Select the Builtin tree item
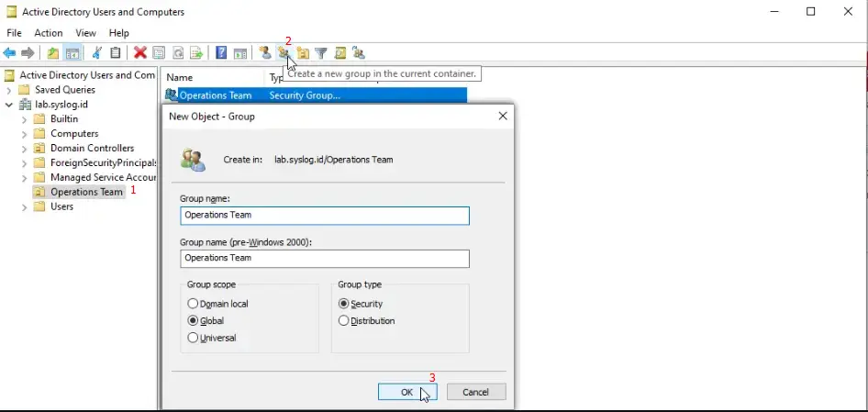 pyautogui.click(x=64, y=119)
